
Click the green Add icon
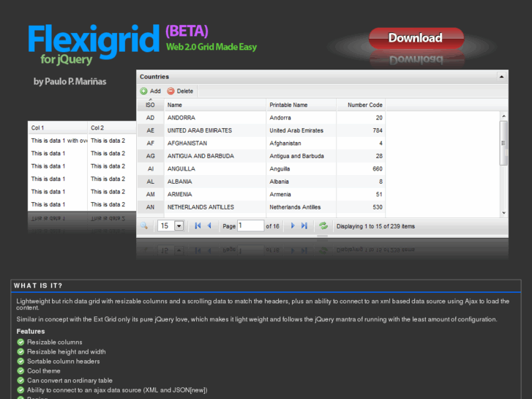(x=143, y=91)
